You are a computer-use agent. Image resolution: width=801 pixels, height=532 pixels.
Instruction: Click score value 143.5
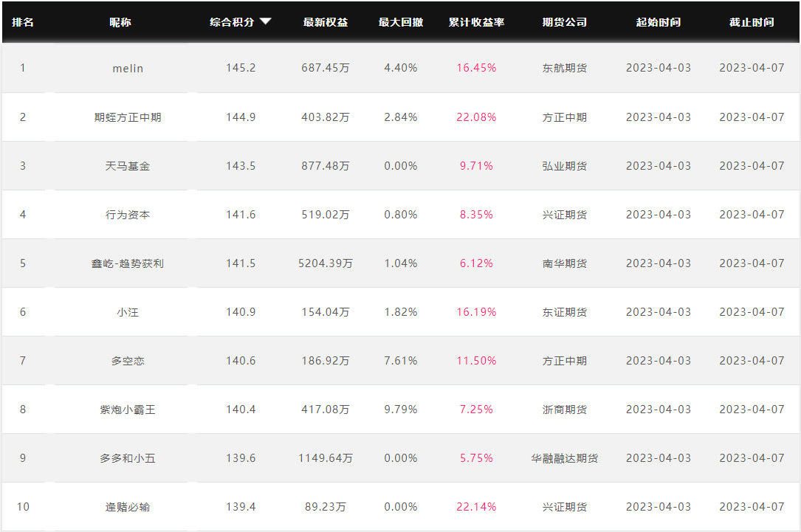[x=241, y=166]
